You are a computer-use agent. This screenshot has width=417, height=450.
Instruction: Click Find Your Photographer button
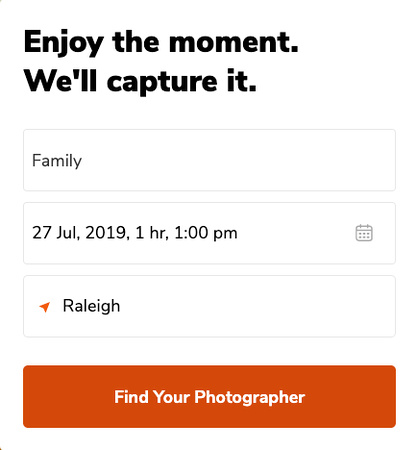(209, 397)
